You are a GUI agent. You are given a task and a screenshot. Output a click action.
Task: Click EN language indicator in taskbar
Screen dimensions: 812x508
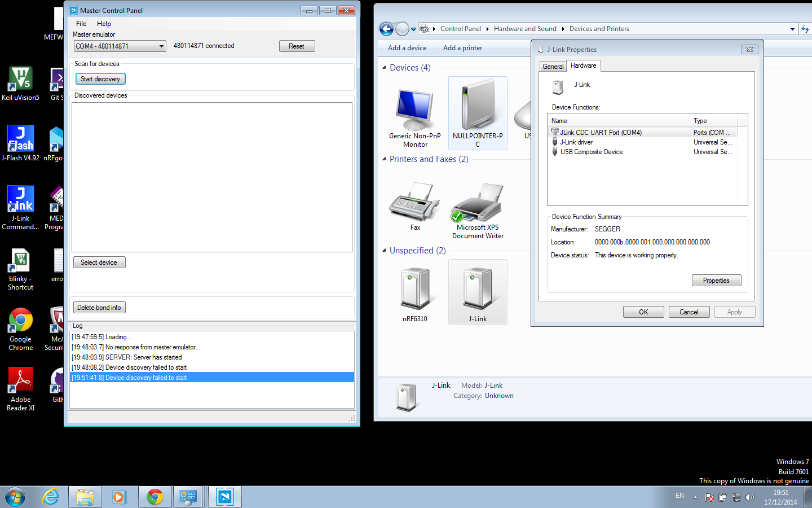pyautogui.click(x=679, y=496)
